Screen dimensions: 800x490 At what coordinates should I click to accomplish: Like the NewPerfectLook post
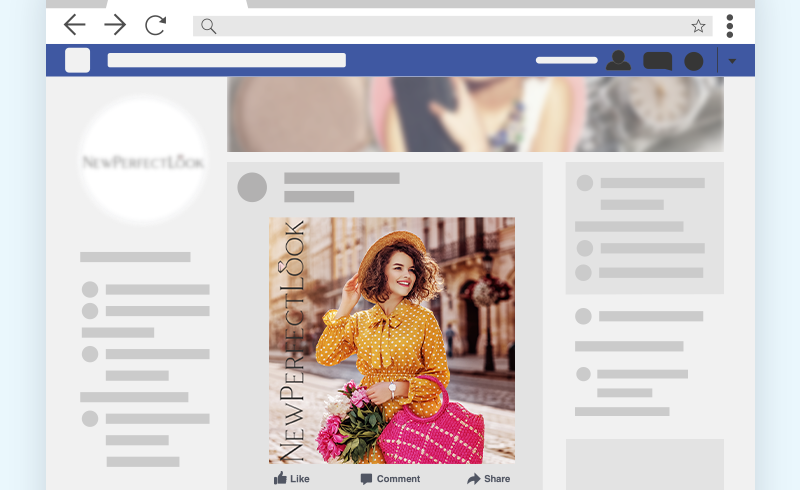[x=292, y=479]
